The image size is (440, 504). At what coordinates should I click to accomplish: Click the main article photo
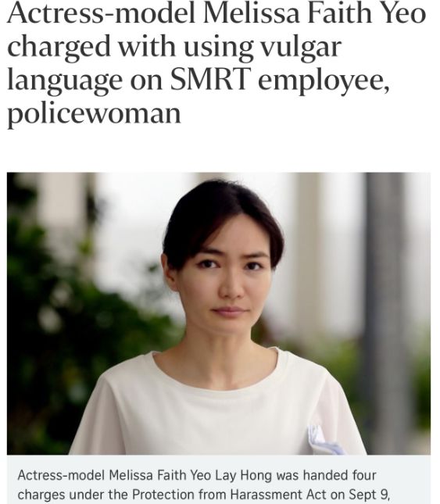[x=219, y=313]
